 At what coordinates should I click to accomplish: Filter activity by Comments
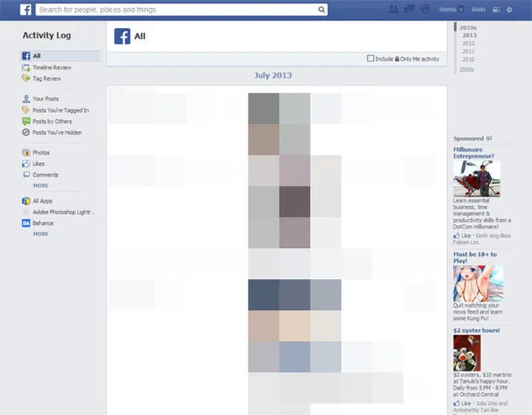click(x=46, y=175)
